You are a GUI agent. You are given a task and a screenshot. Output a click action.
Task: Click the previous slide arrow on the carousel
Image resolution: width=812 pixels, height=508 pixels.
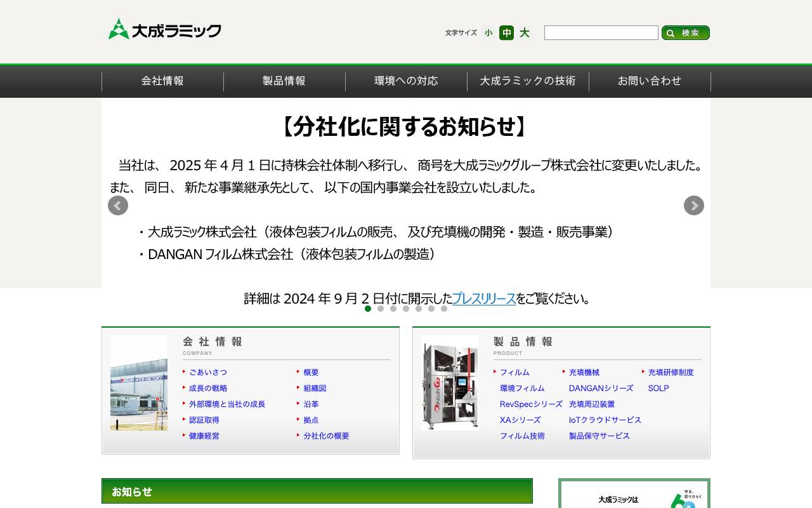click(x=118, y=206)
